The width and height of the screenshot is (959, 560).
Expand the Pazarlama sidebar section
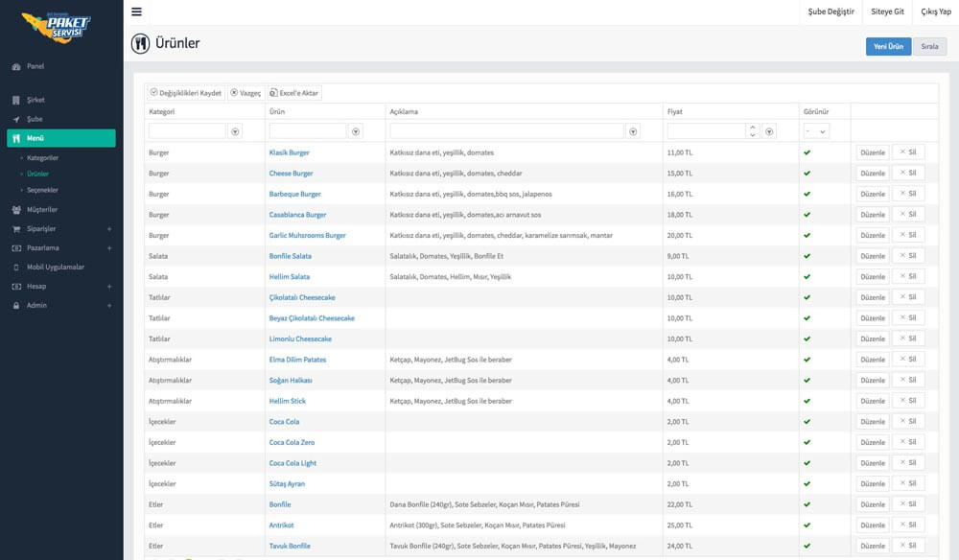(108, 248)
